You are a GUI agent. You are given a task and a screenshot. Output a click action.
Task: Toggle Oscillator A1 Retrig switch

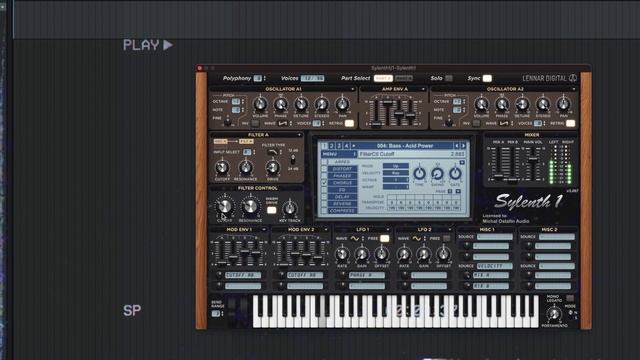click(349, 123)
